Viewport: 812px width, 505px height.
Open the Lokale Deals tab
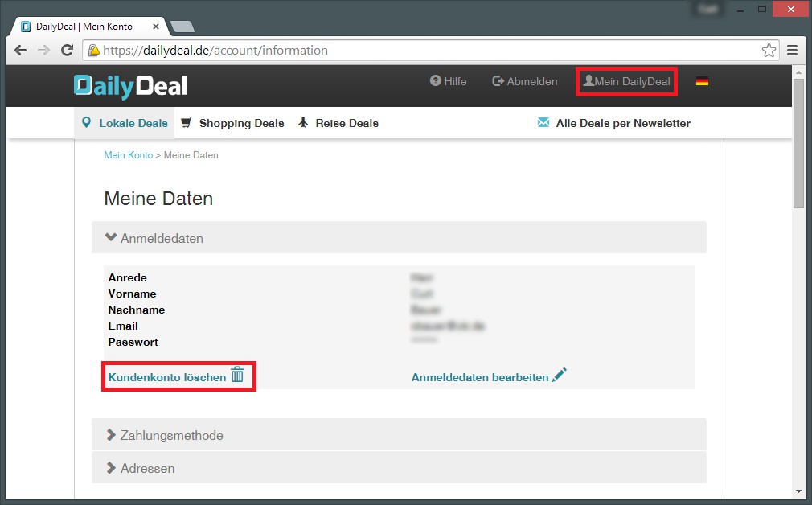[x=125, y=123]
